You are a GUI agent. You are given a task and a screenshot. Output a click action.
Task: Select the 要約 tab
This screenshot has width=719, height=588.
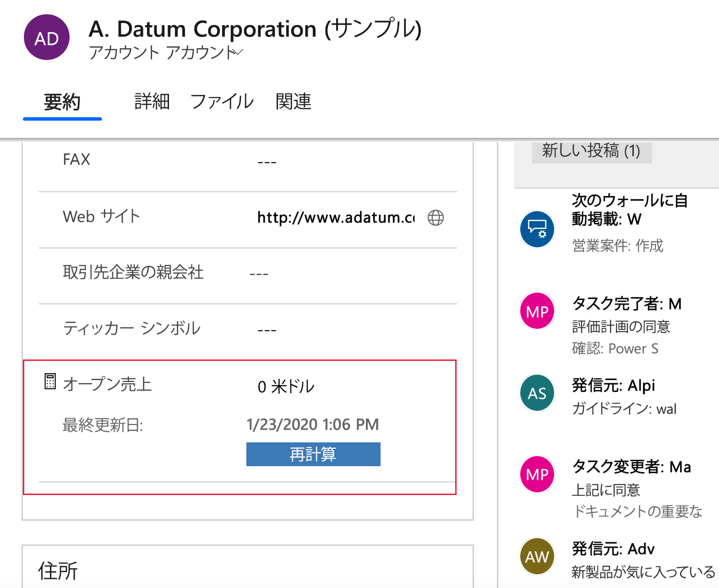[62, 102]
